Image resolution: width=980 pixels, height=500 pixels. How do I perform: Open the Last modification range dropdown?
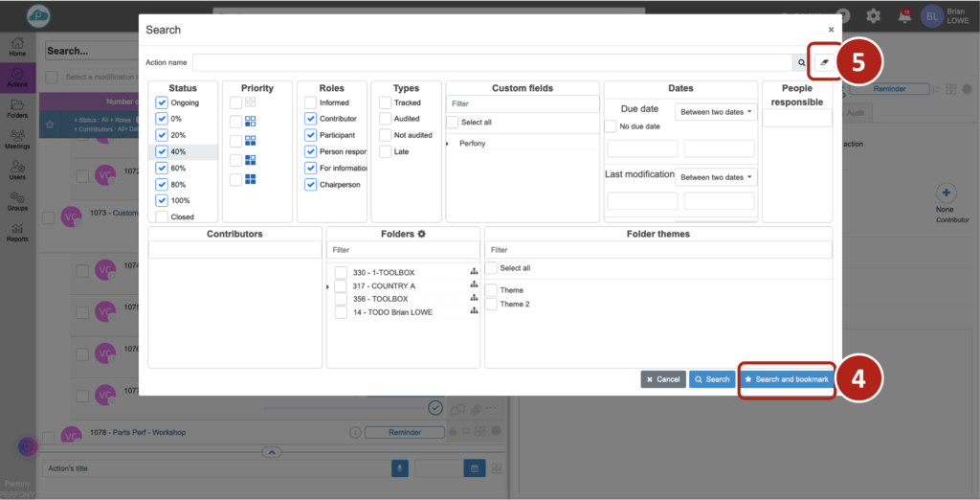point(716,177)
